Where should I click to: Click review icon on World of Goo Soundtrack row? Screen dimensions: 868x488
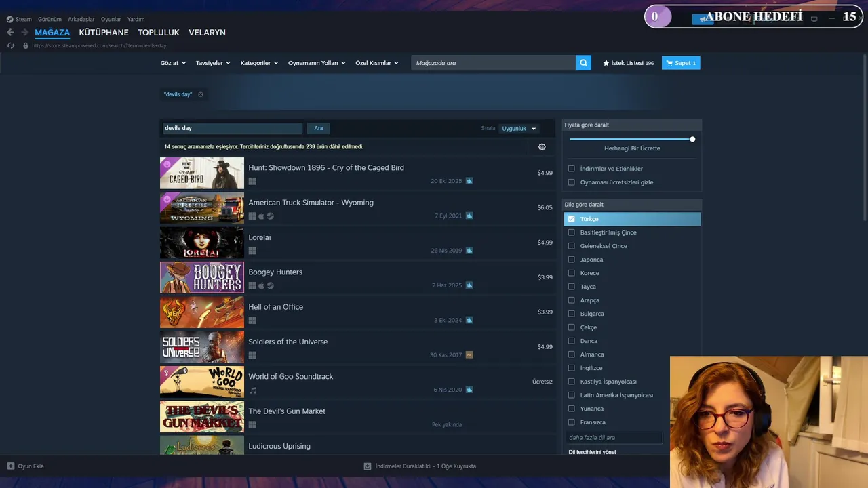[469, 390]
